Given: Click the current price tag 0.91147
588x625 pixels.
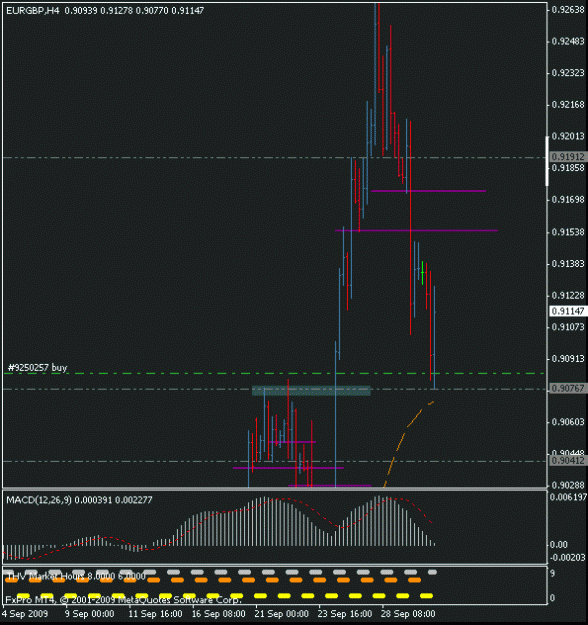Looking at the screenshot, I should pos(568,311).
